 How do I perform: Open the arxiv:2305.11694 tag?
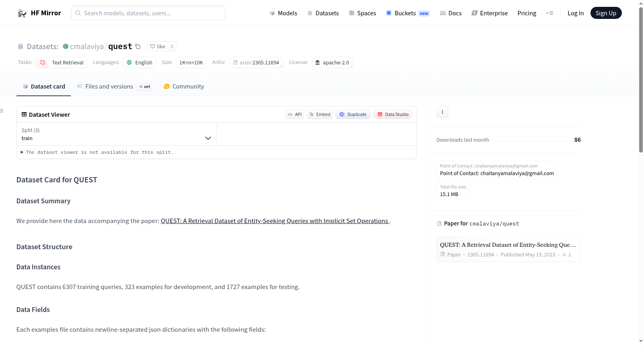[x=256, y=62]
